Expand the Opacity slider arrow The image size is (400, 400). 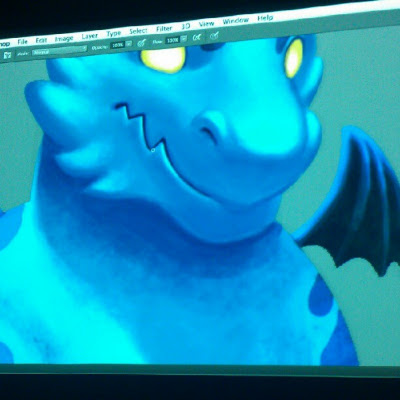129,44
